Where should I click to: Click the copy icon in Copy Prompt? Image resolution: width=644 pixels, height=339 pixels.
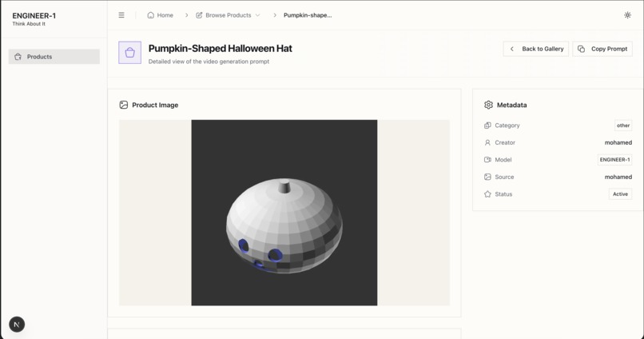coord(581,49)
